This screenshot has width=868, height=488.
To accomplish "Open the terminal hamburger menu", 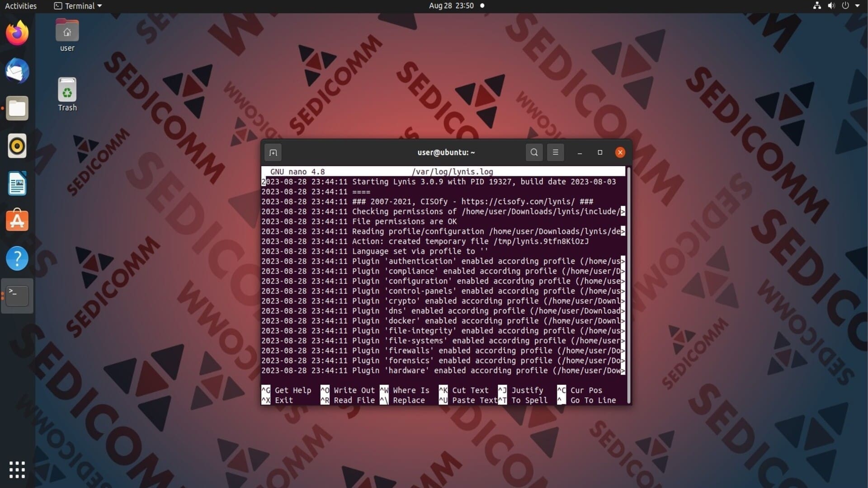I will tap(556, 153).
